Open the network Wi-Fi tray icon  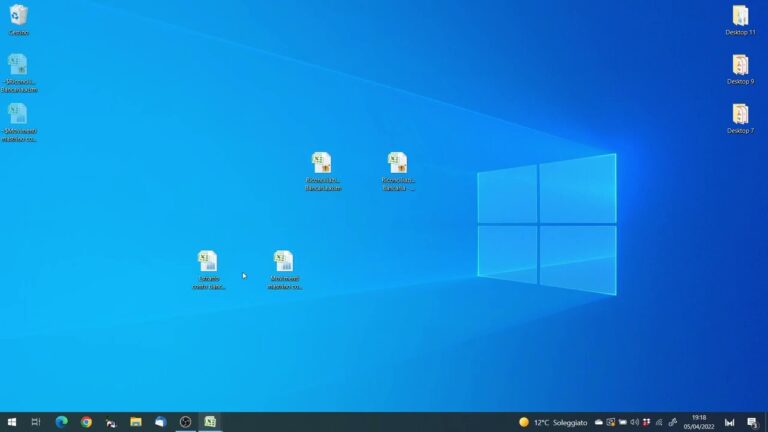(659, 422)
